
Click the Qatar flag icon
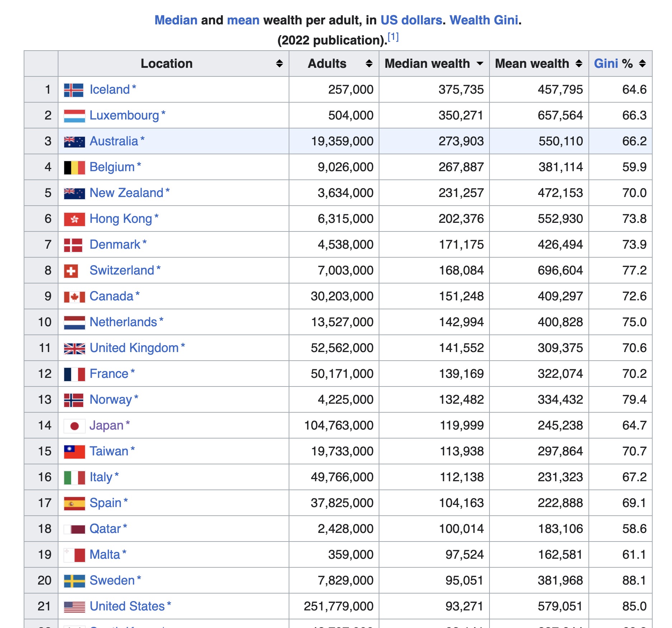coord(74,529)
